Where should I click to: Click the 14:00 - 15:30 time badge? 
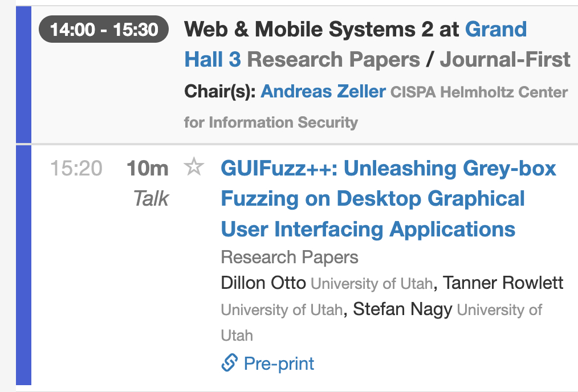pyautogui.click(x=104, y=29)
